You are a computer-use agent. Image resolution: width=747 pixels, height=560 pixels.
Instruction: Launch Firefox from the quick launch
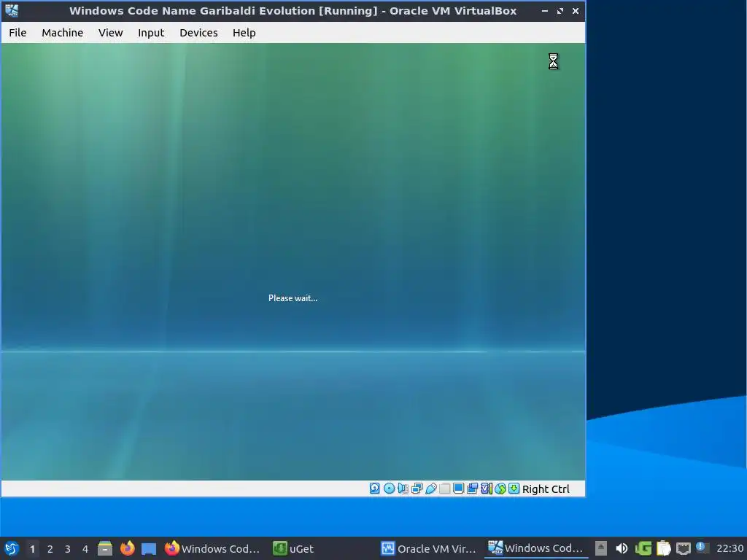tap(127, 548)
